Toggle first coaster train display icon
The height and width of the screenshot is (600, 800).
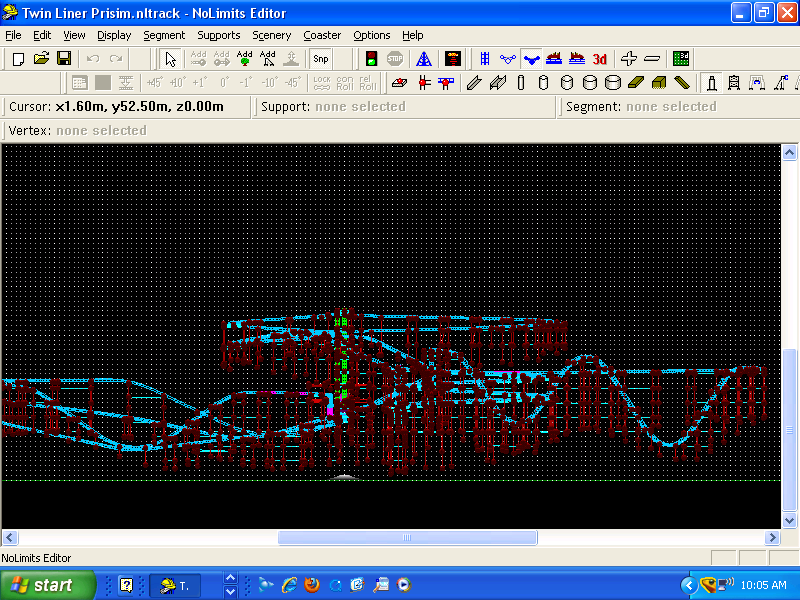tap(554, 59)
